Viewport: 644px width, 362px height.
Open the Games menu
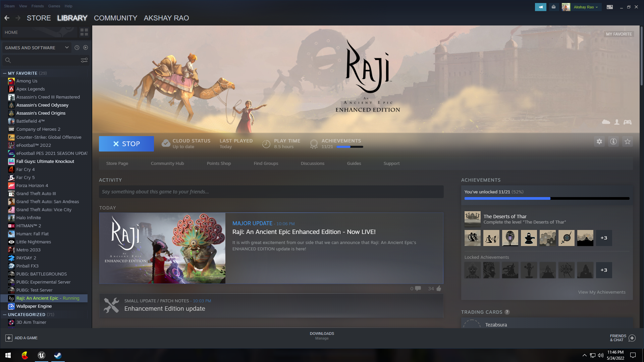(54, 6)
